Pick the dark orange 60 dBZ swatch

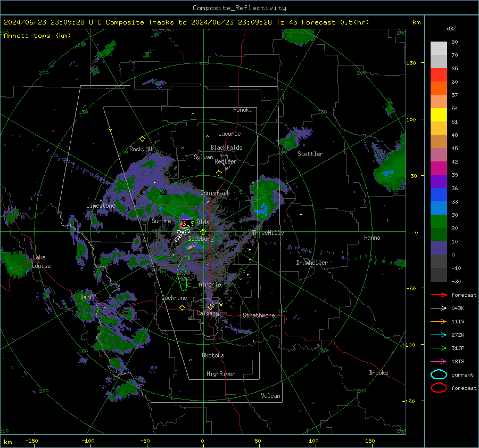pyautogui.click(x=439, y=88)
